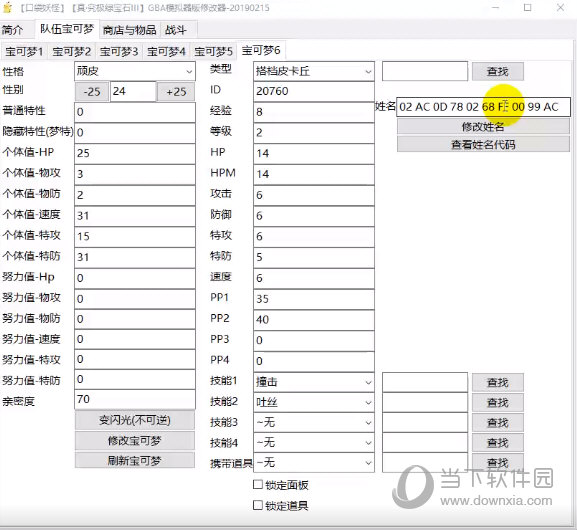
Task: Select the 宝可梦2 sub-tab
Action: point(71,51)
